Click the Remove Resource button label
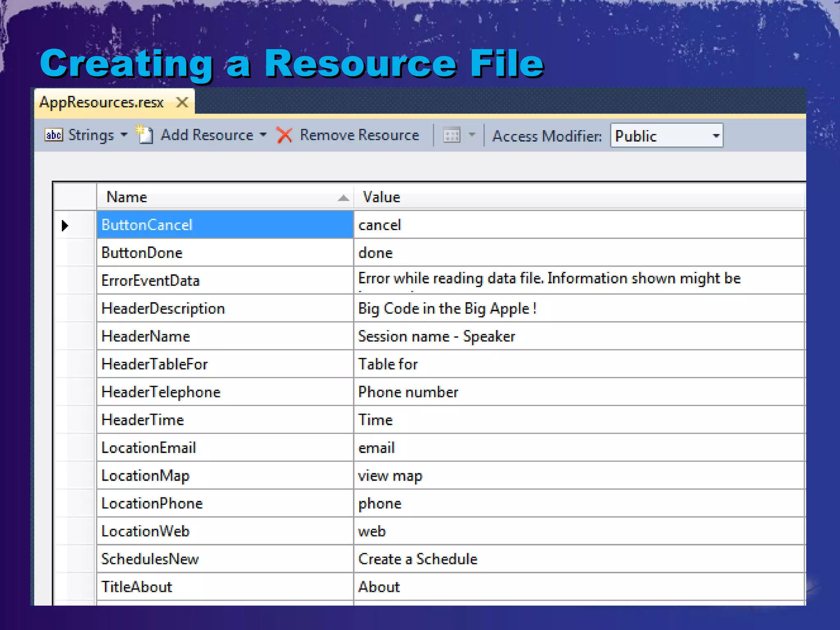The width and height of the screenshot is (840, 630). point(359,135)
